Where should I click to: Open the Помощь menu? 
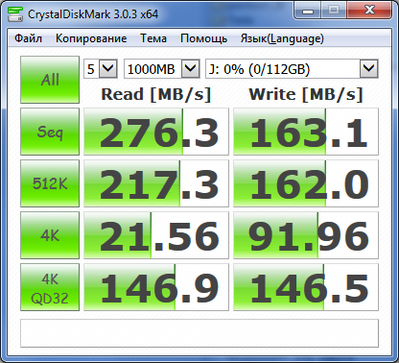tap(204, 38)
